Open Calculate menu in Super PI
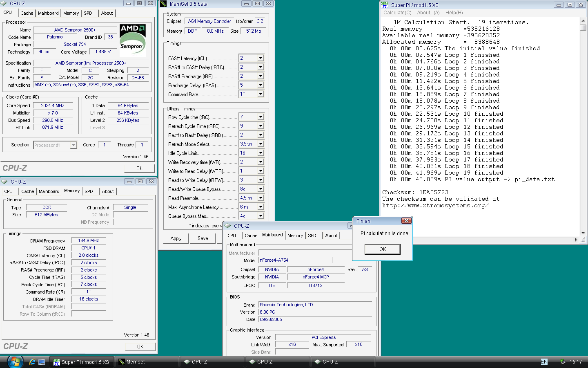588x368 pixels. 397,13
